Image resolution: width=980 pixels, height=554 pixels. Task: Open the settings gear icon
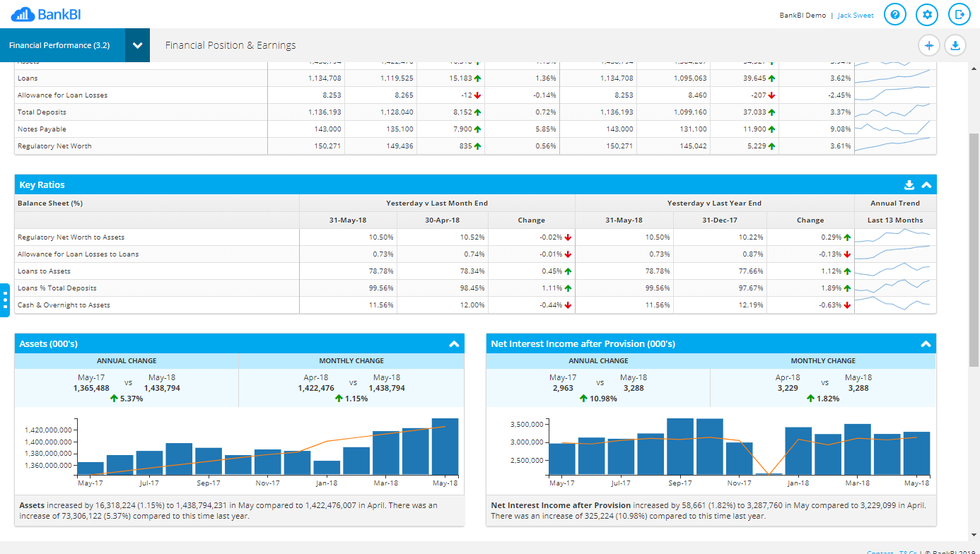(x=926, y=14)
